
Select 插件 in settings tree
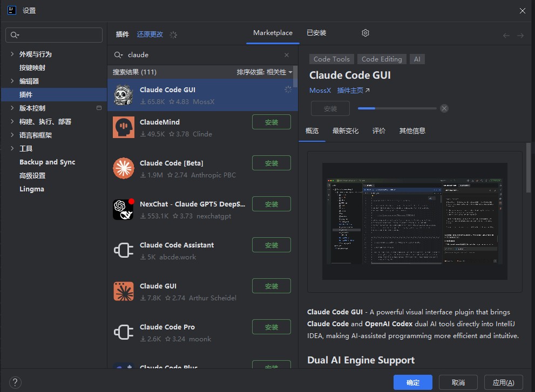coord(54,94)
